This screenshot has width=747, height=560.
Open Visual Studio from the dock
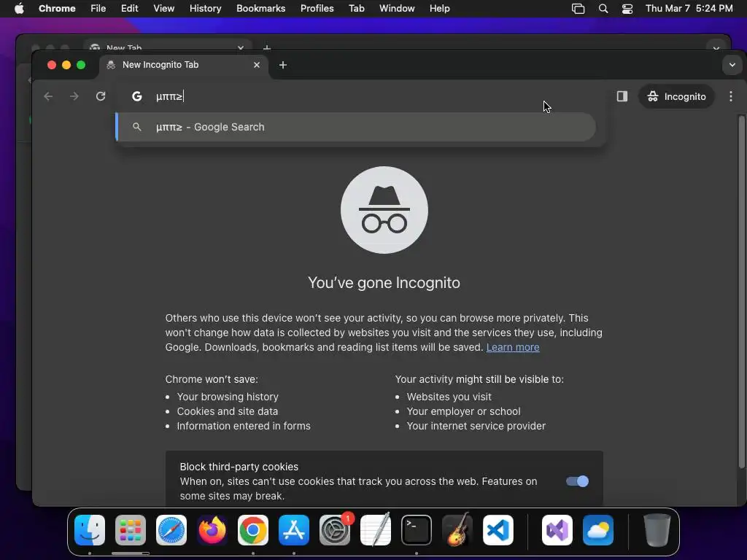pyautogui.click(x=557, y=530)
